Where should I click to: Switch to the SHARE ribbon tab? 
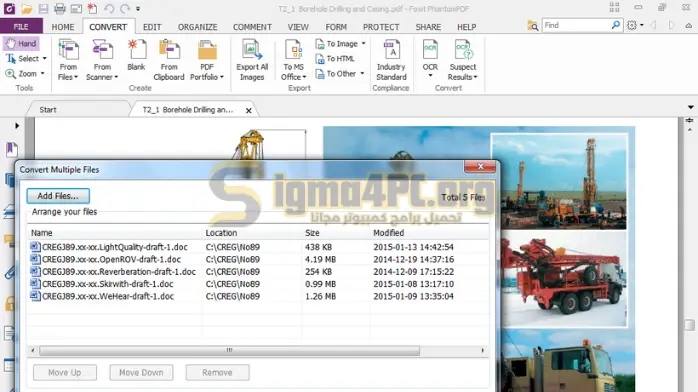coord(428,27)
